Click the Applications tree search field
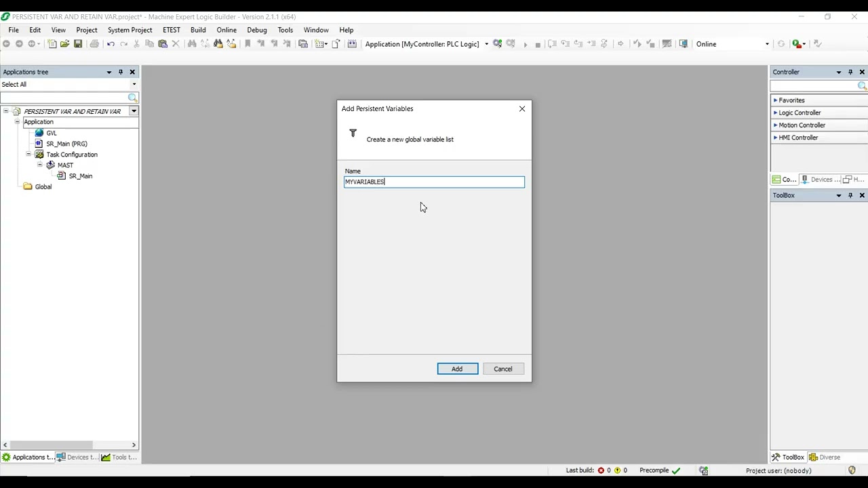This screenshot has width=868, height=488. coord(64,98)
